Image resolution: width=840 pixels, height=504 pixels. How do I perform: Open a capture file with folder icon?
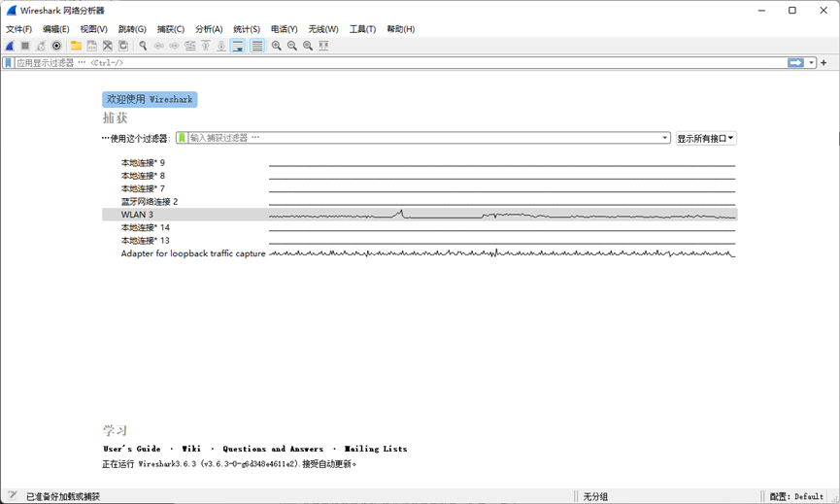[x=76, y=46]
